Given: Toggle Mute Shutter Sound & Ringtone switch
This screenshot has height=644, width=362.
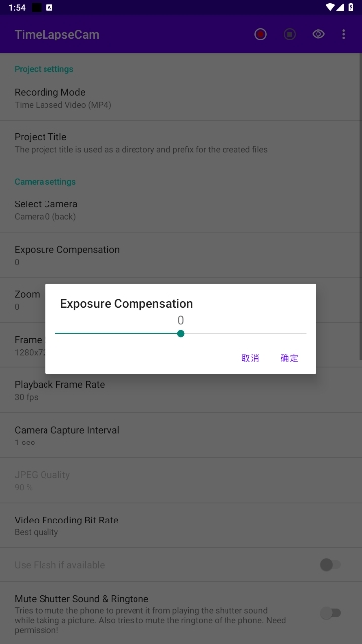Looking at the screenshot, I should click(x=330, y=613).
